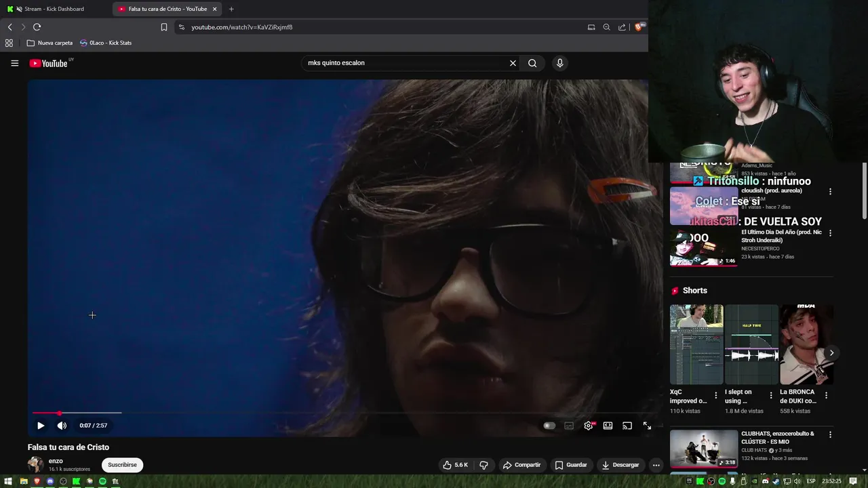This screenshot has width=868, height=488.
Task: Open options for I slept on using short
Action: 770,395
